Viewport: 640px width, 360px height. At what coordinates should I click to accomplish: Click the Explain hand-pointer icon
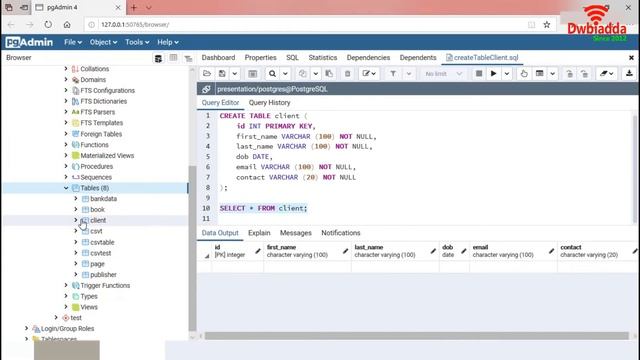point(524,73)
